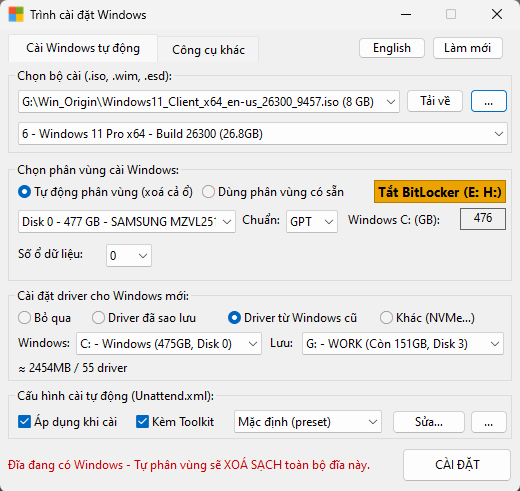
Task: Open the "G: - WORK" save location dropdown
Action: (x=403, y=343)
